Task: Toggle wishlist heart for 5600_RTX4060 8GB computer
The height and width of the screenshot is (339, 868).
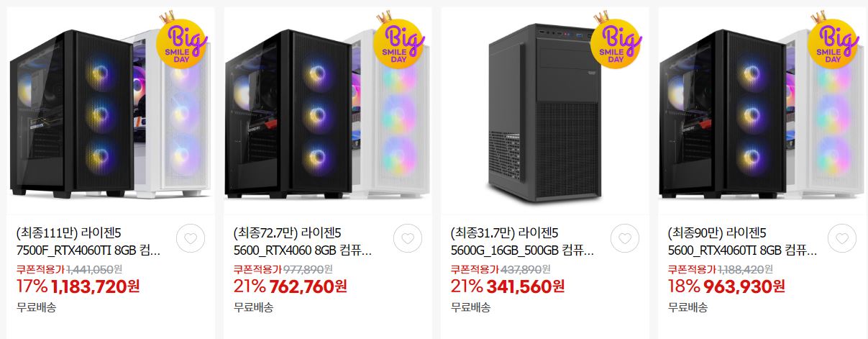Action: click(x=408, y=240)
